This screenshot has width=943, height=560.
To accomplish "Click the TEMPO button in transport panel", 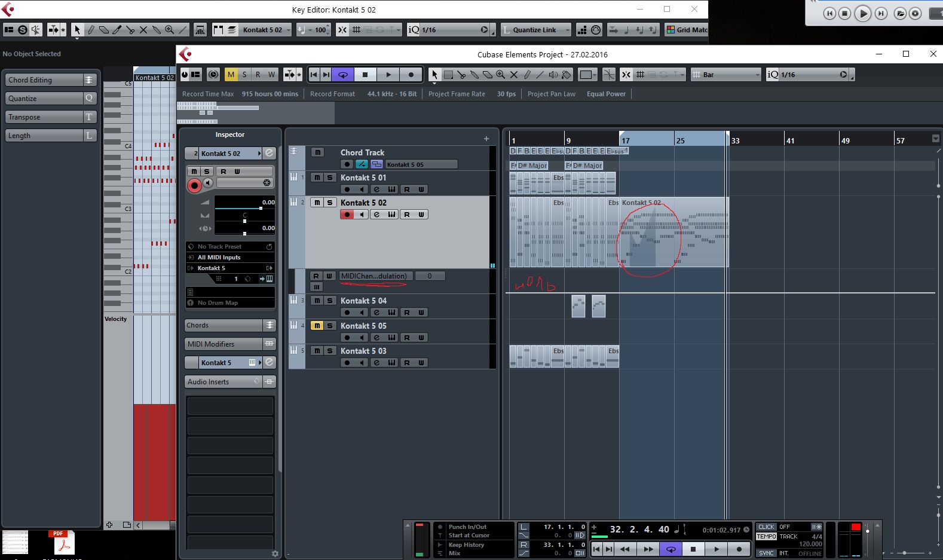I will 766,537.
